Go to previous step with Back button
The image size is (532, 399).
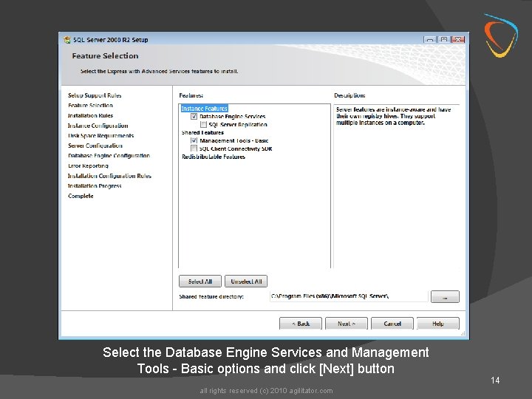click(301, 324)
